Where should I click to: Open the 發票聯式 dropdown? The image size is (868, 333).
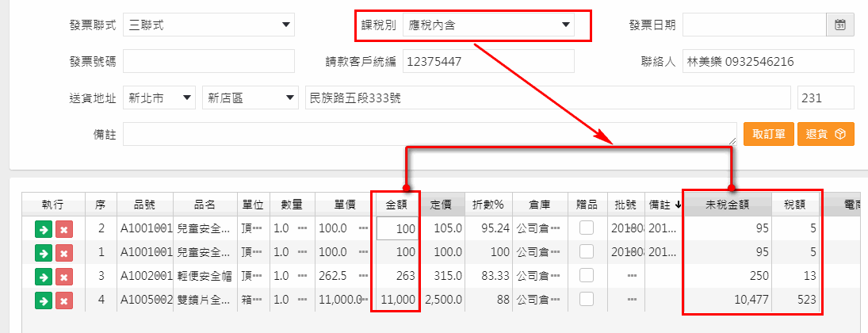208,25
